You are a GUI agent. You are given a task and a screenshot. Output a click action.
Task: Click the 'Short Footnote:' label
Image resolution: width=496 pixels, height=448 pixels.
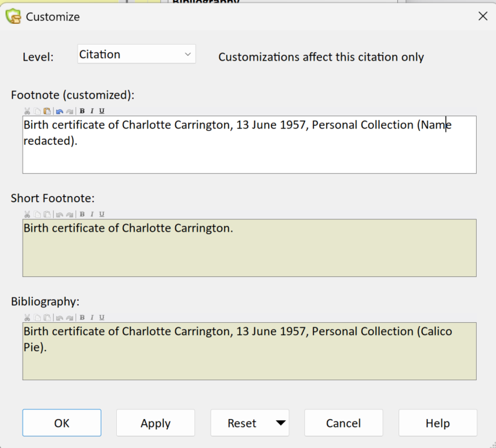53,198
